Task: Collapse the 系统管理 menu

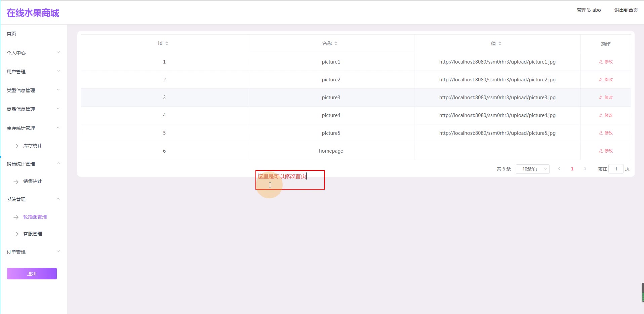Action: pos(34,199)
